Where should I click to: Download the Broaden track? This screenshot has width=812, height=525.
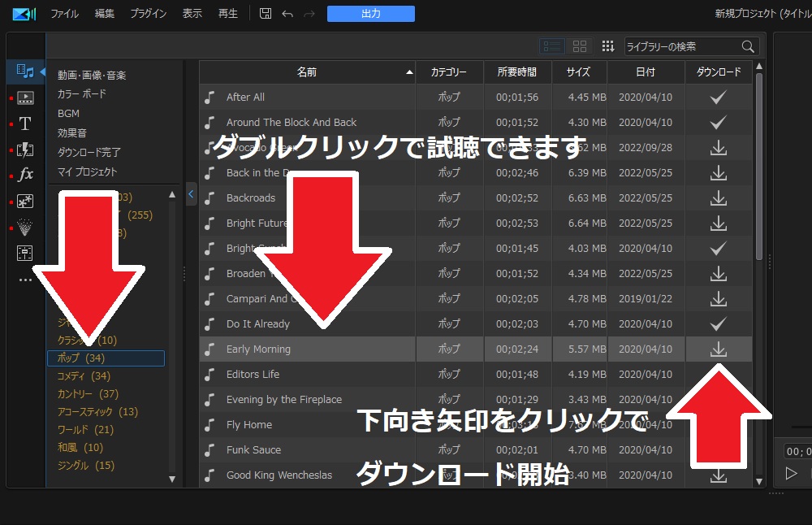(719, 274)
